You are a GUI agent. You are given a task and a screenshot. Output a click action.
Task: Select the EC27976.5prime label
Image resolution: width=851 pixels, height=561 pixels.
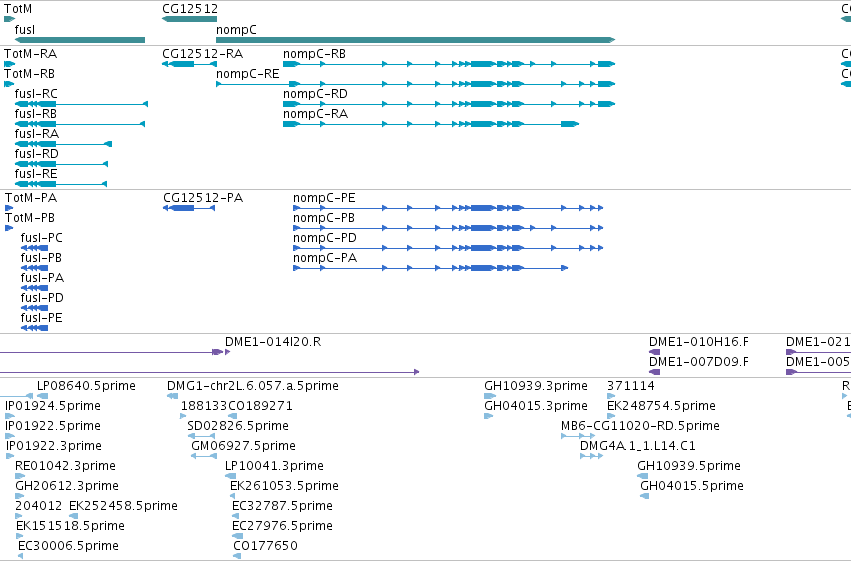coord(282,527)
